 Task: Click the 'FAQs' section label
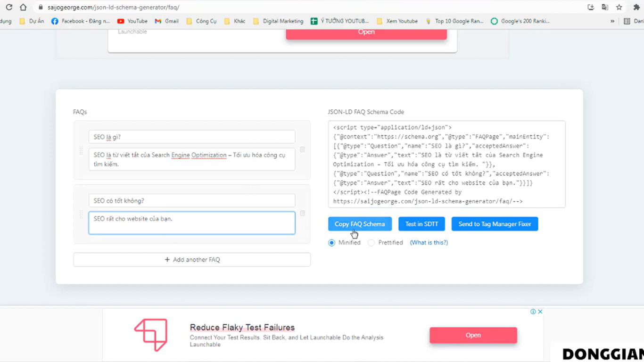tap(80, 112)
